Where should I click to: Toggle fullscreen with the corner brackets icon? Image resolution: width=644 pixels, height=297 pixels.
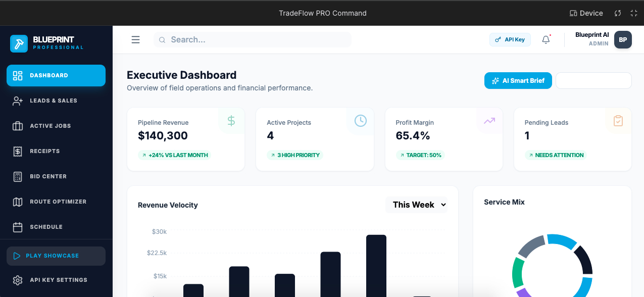[x=633, y=13]
